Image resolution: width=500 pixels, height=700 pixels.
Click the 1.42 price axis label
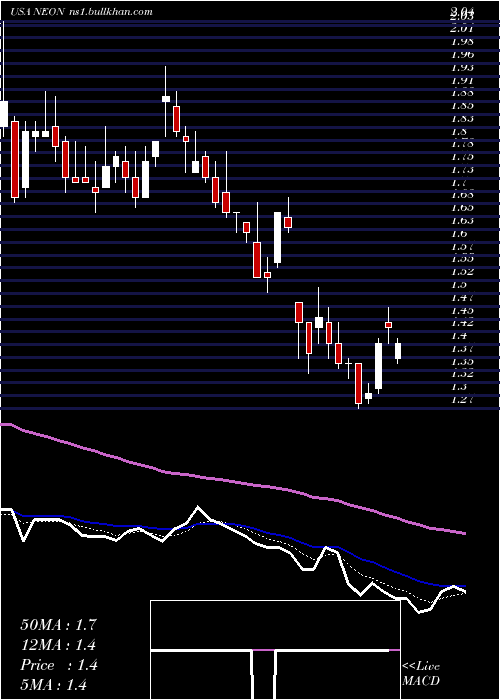pos(462,322)
